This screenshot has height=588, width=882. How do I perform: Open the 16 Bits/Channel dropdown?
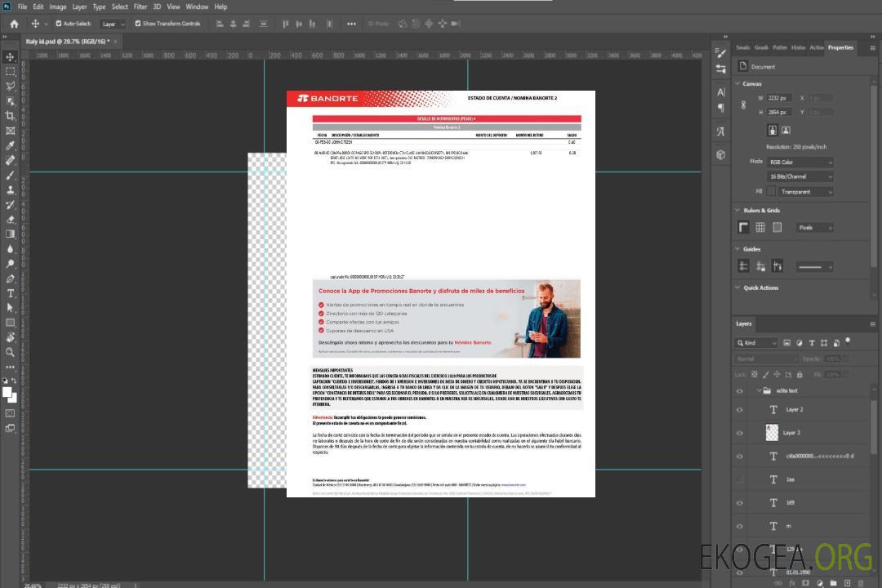click(800, 176)
